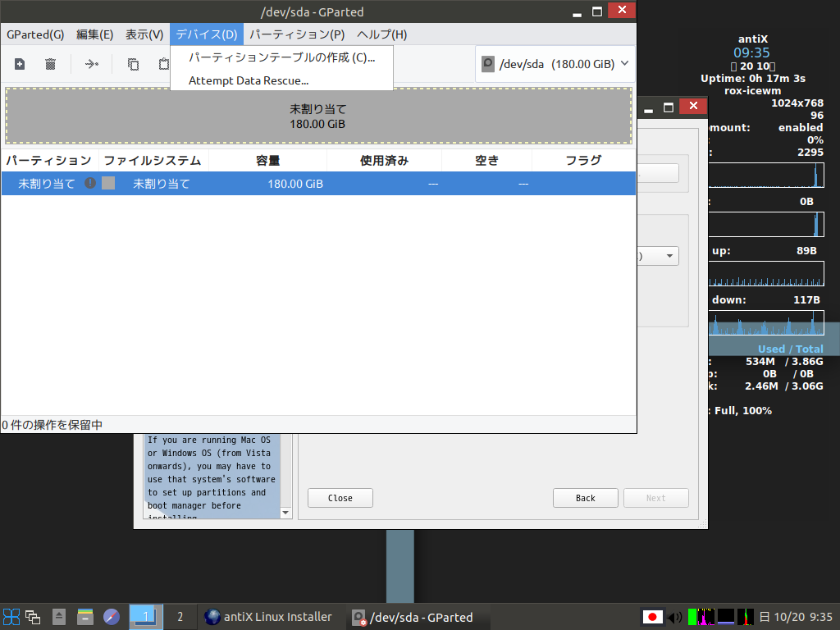Minimize the installer window
The height and width of the screenshot is (630, 840).
click(x=648, y=107)
